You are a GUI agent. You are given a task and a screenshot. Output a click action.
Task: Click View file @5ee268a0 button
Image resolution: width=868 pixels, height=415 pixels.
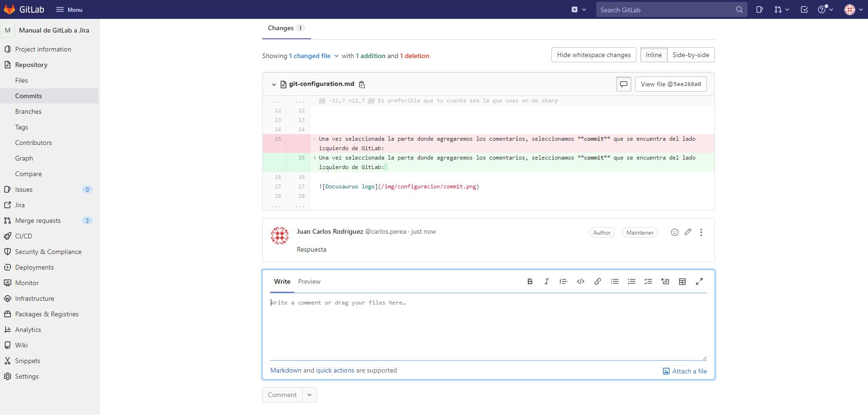click(670, 84)
